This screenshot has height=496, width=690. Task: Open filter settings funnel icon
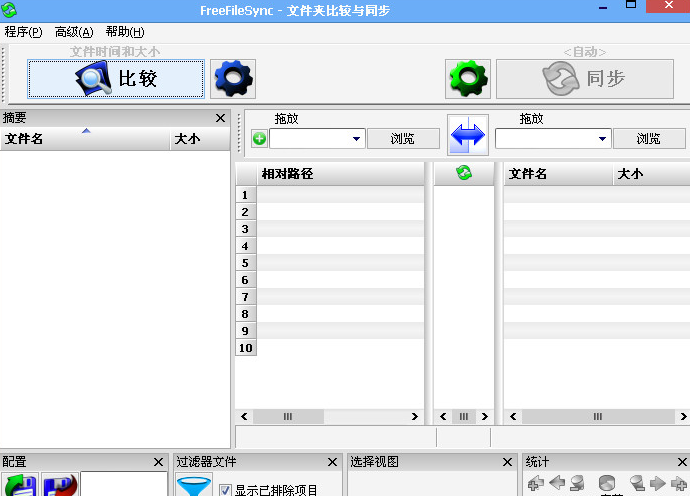pyautogui.click(x=194, y=485)
